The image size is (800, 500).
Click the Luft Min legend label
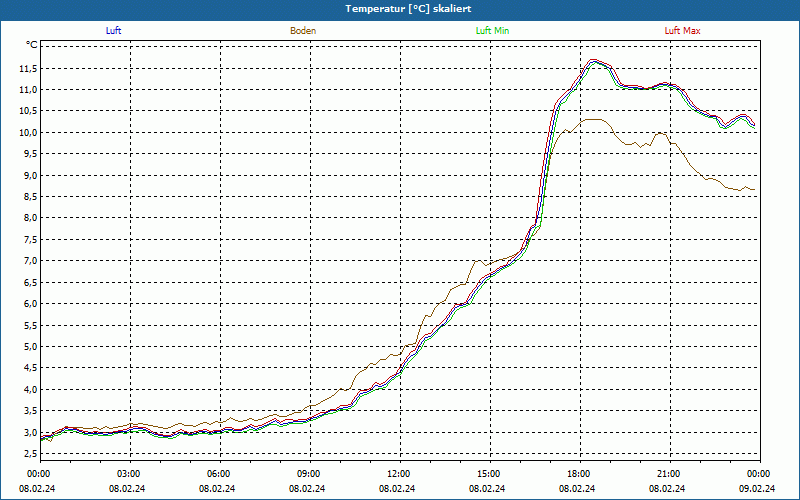coord(492,31)
